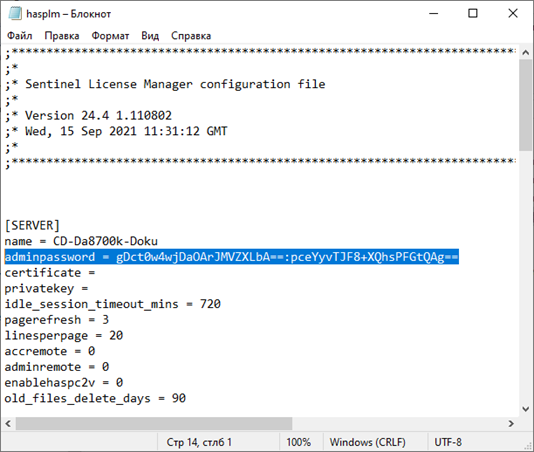The image size is (534, 452).
Task: Click the name = CD-Da8700k-Doku line
Action: tap(81, 241)
